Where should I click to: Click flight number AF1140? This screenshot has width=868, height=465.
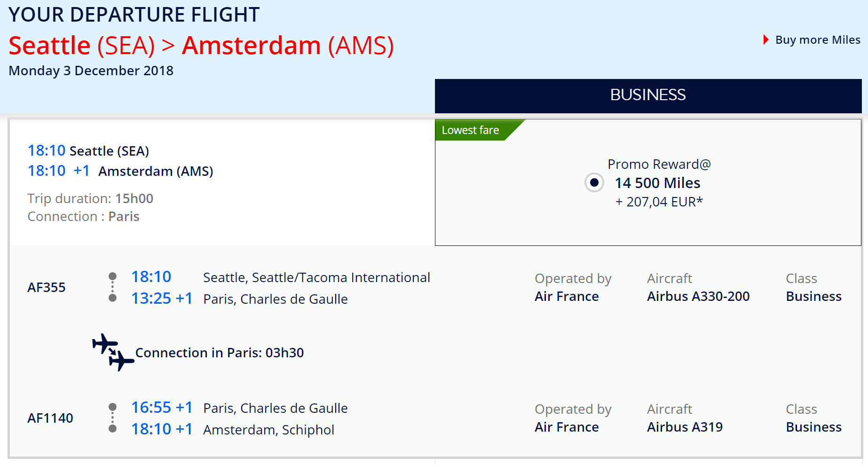click(50, 418)
